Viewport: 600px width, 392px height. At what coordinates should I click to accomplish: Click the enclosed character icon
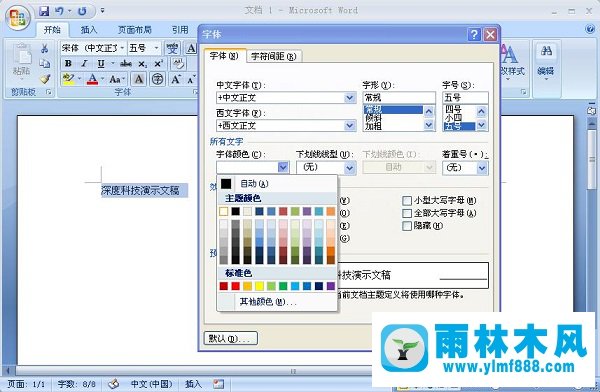coord(157,79)
